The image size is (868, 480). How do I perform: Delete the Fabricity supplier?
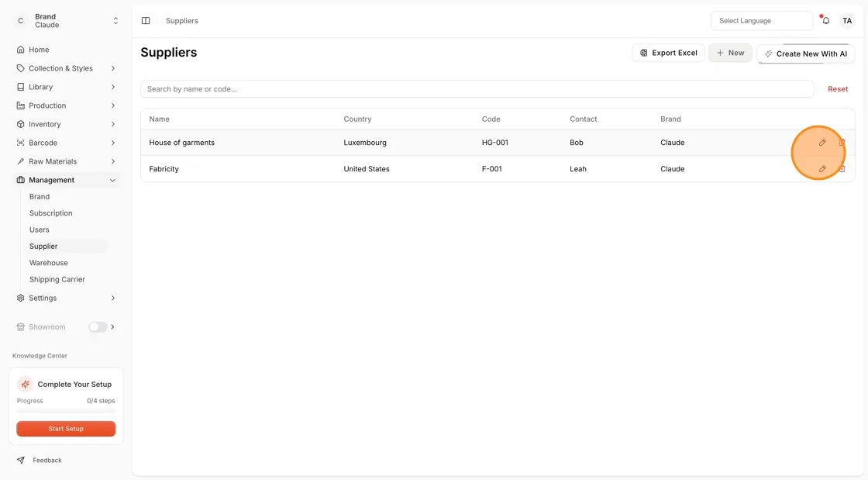pos(842,169)
